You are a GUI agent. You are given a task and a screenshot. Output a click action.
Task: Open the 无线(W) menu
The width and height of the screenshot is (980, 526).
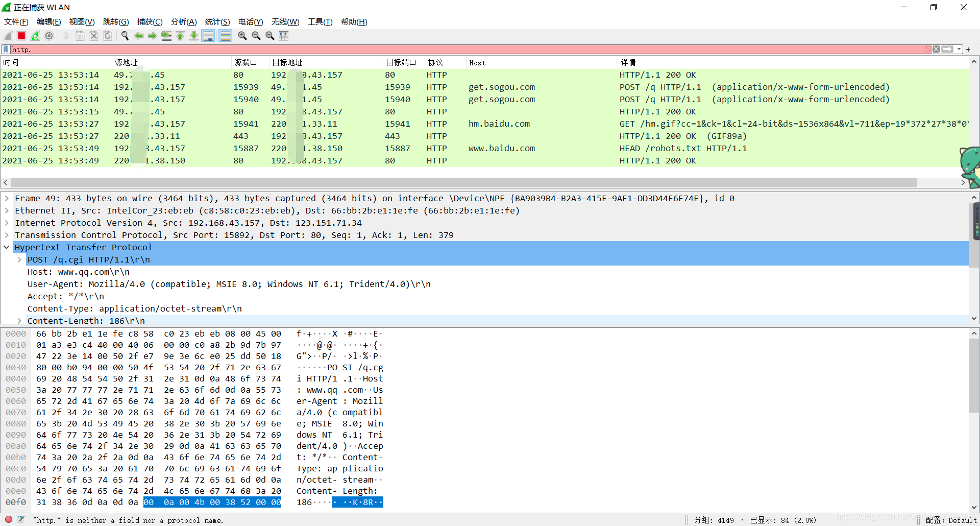[285, 22]
